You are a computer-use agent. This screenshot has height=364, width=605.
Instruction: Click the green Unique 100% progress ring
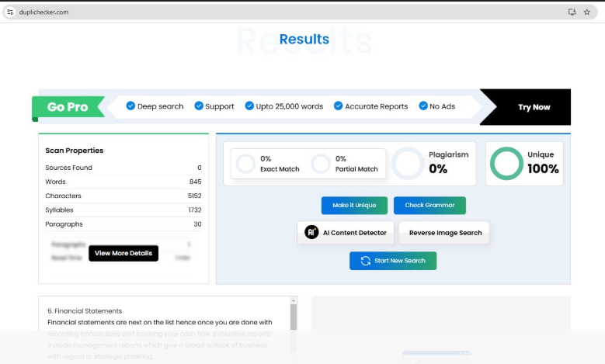[506, 164]
